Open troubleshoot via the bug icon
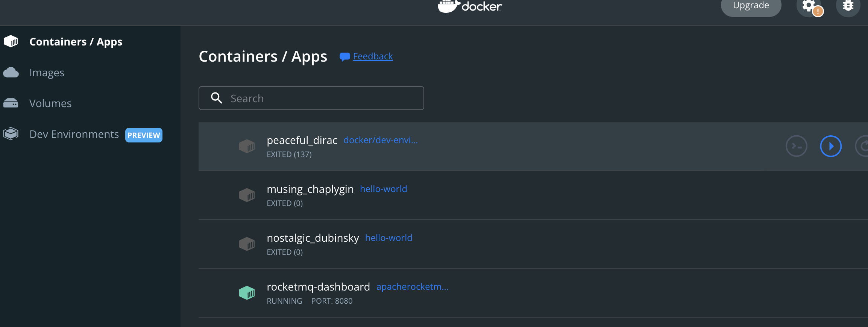The width and height of the screenshot is (868, 327). (x=848, y=6)
